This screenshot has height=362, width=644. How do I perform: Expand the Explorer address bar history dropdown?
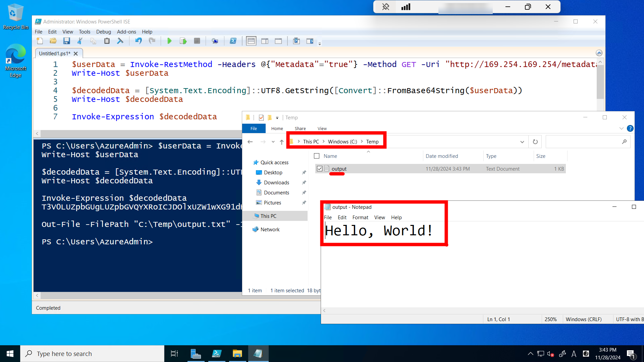coord(522,142)
